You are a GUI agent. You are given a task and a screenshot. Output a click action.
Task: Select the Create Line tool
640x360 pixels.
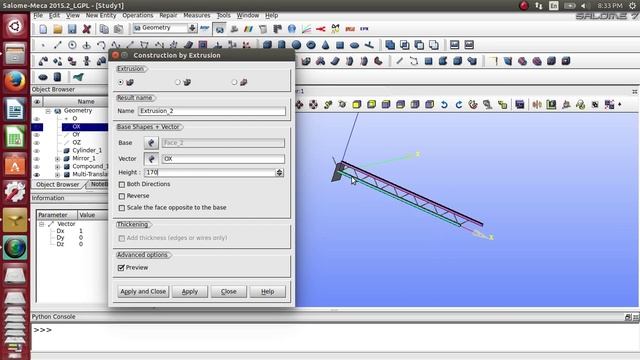click(x=58, y=45)
